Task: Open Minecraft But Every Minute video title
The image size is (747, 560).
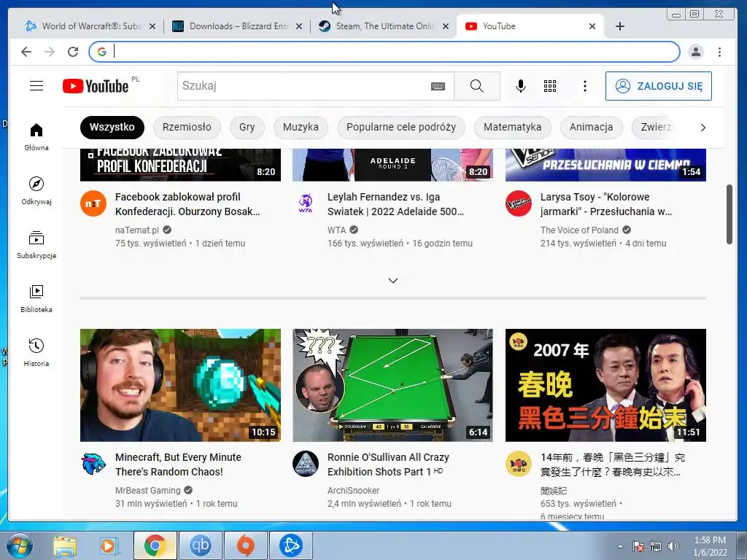Action: [x=178, y=464]
